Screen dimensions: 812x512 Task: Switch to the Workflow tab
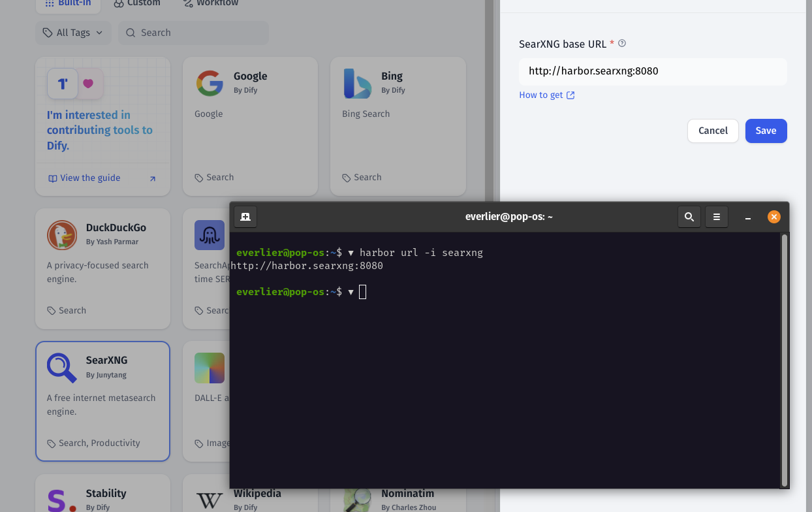(211, 3)
